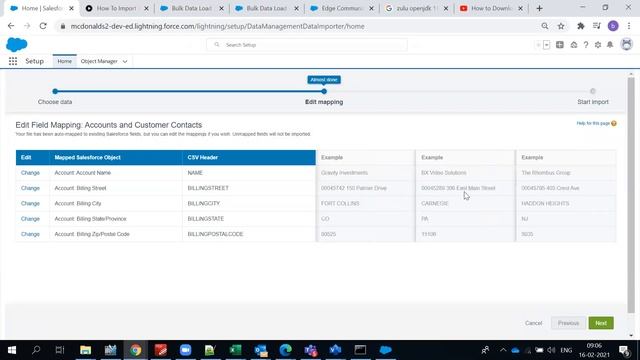Open the Object Manager tab
Screen dimensions: 640x360
(x=99, y=61)
